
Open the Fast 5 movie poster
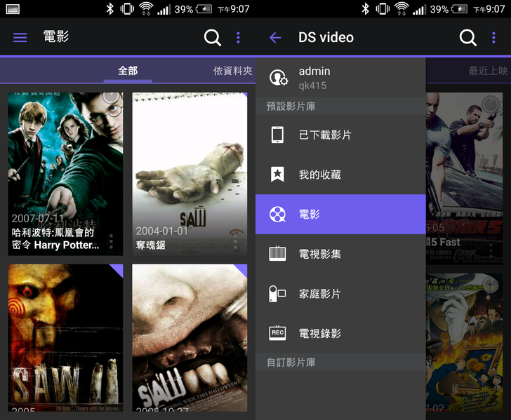click(x=464, y=178)
